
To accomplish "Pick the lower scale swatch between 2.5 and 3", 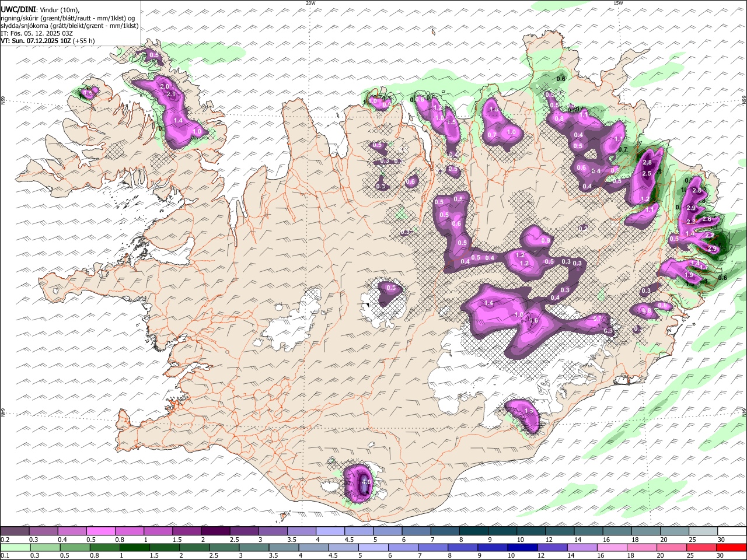I will 225,547.
